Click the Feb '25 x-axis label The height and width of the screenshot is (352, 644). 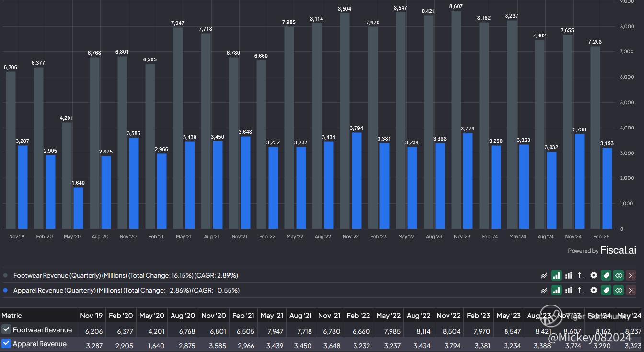pyautogui.click(x=601, y=237)
